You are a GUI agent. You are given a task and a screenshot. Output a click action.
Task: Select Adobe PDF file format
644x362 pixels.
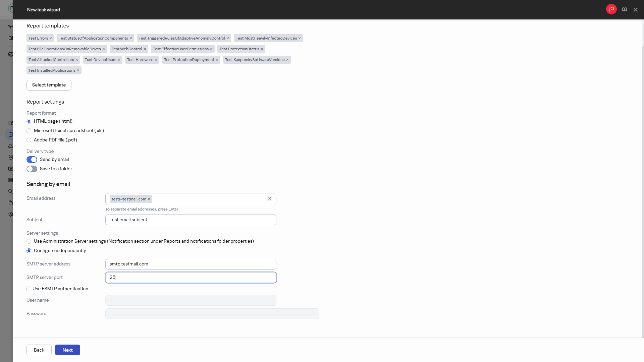tap(29, 140)
